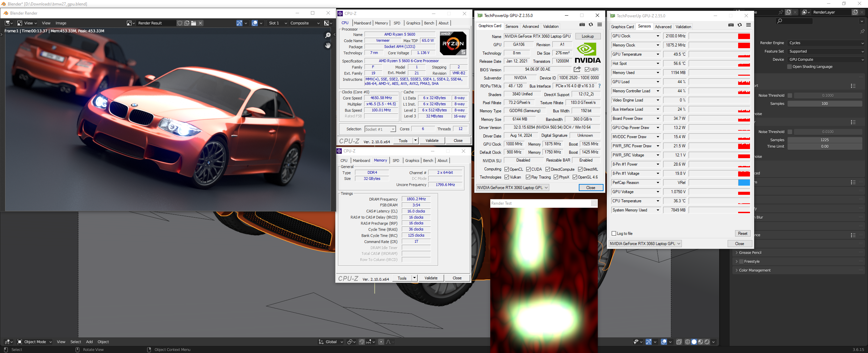This screenshot has width=868, height=353.
Task: Click Reset button in GPU-Z Sensors
Action: 743,234
